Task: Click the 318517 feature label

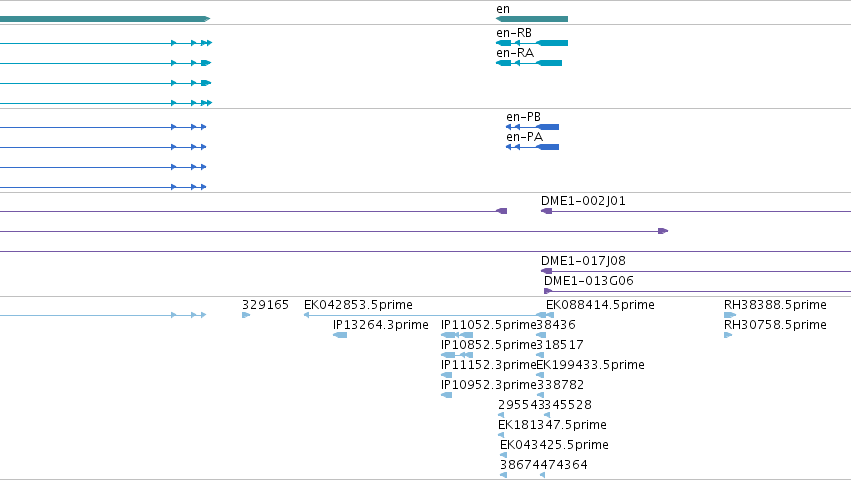Action: coord(560,345)
